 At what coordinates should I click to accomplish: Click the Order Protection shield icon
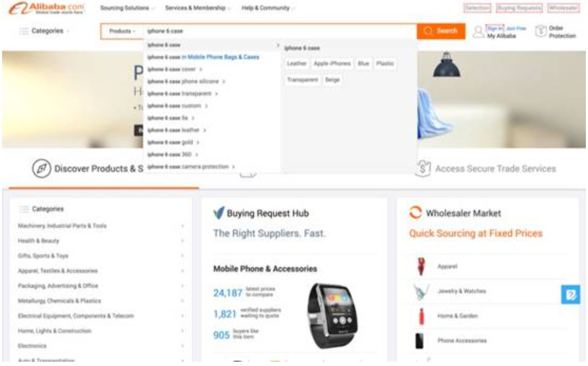(x=541, y=31)
